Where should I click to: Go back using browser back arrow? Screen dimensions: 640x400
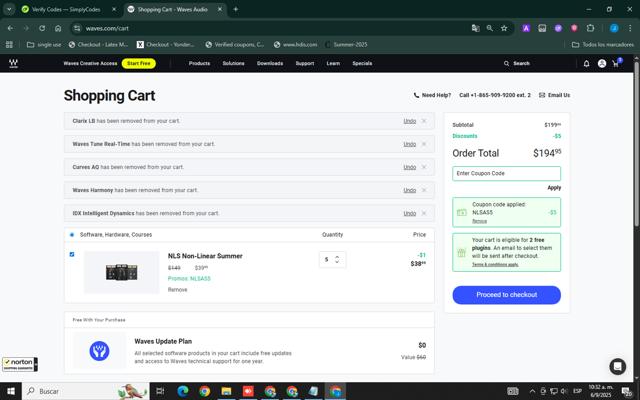[10, 28]
